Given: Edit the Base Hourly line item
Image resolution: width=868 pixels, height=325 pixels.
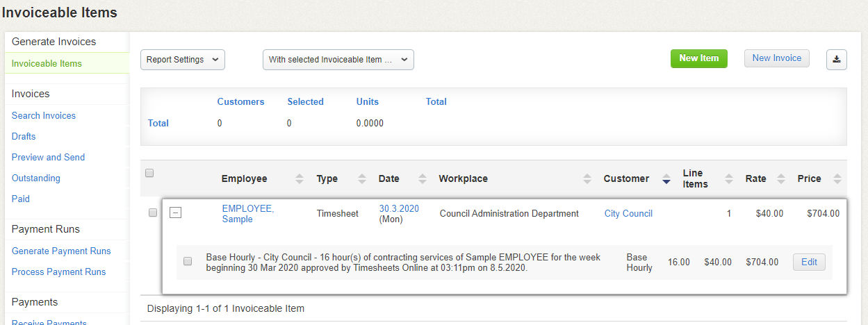Looking at the screenshot, I should click(809, 262).
